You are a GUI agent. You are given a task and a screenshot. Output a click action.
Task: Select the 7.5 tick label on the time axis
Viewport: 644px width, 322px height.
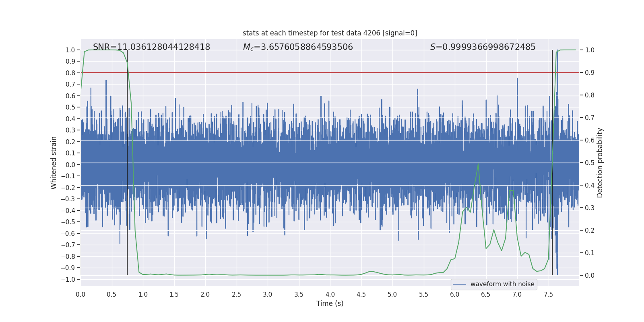point(548,294)
